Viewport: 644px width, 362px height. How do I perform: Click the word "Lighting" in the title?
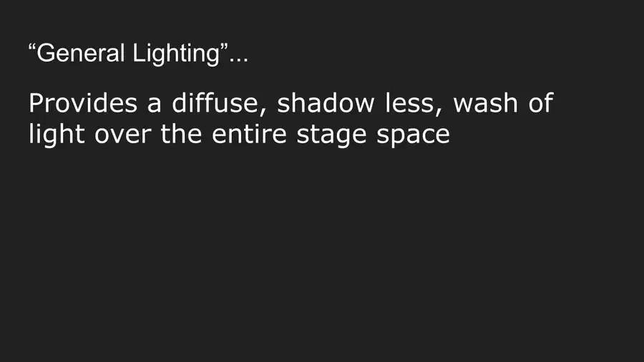[x=176, y=54]
